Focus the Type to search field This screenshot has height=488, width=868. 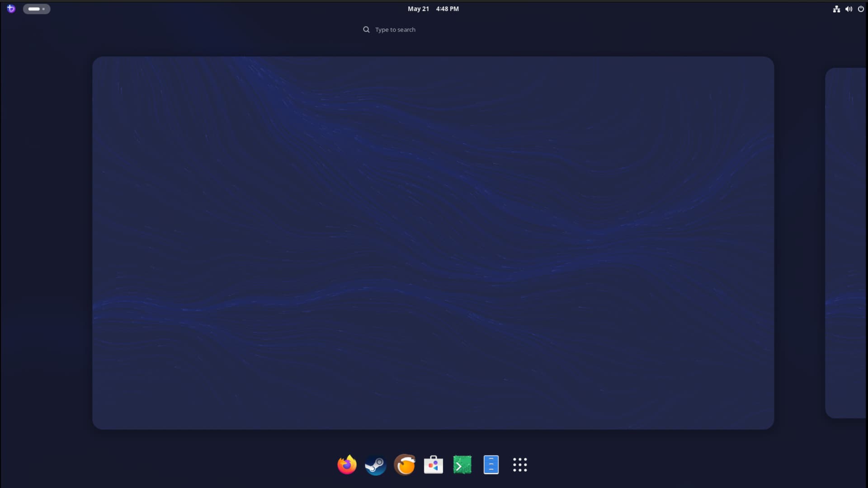pyautogui.click(x=434, y=30)
